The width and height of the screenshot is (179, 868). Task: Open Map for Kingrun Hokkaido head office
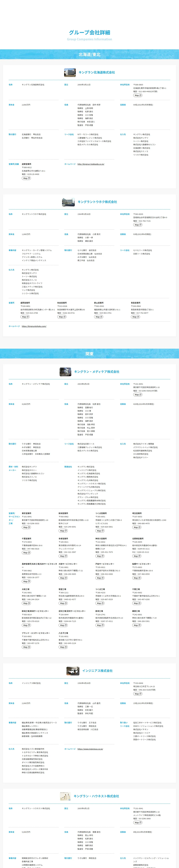pos(137,95)
